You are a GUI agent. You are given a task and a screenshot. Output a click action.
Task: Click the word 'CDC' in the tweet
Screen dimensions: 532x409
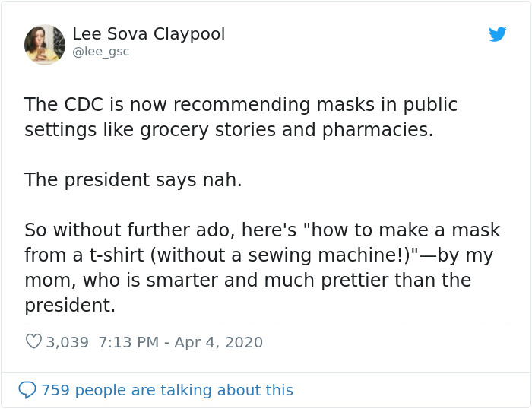[x=84, y=105]
